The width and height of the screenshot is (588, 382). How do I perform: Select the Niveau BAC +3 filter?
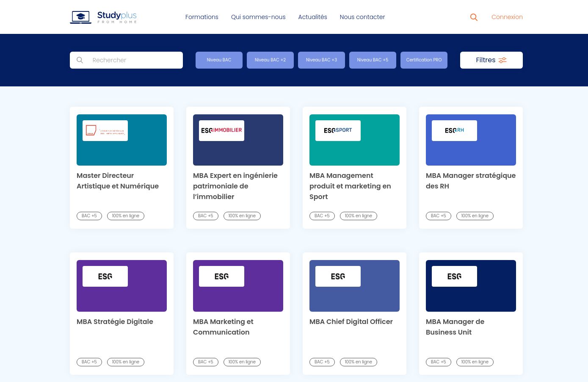(x=321, y=60)
